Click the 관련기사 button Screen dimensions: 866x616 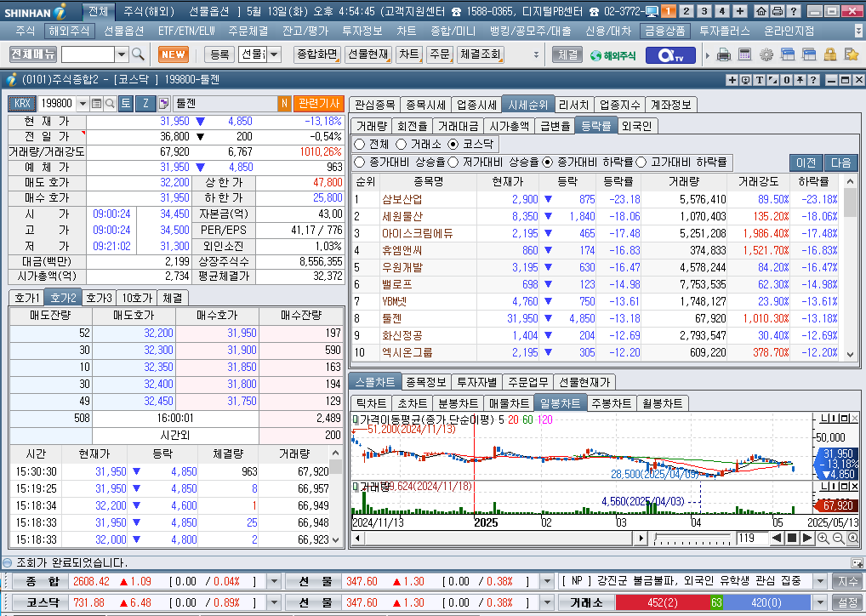pos(319,103)
